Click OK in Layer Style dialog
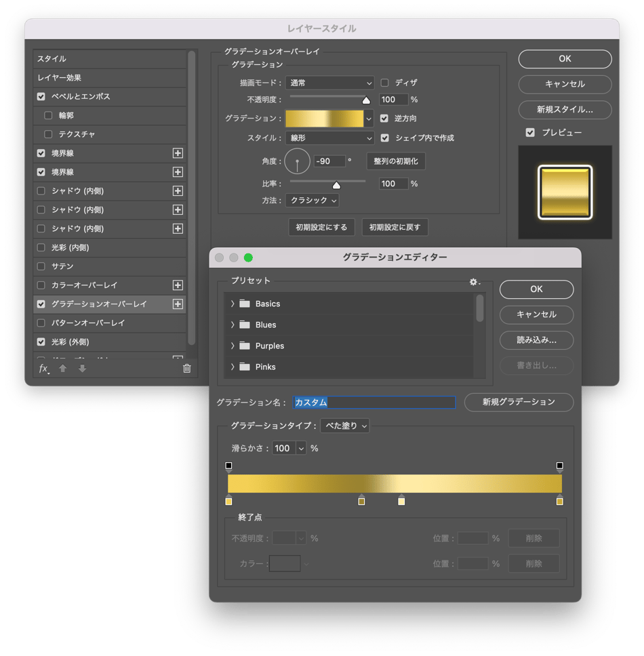 565,59
